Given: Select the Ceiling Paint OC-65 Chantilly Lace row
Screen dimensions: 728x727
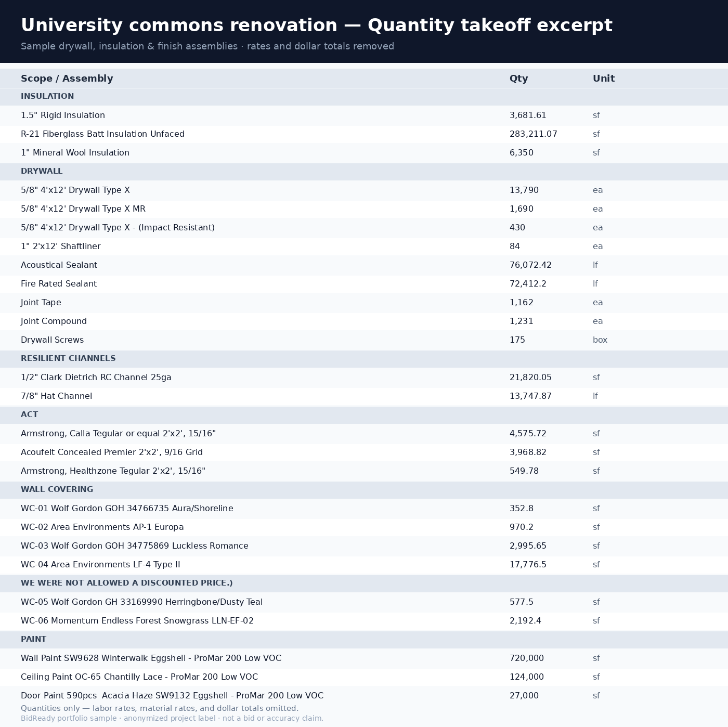Looking at the screenshot, I should pyautogui.click(x=364, y=677).
